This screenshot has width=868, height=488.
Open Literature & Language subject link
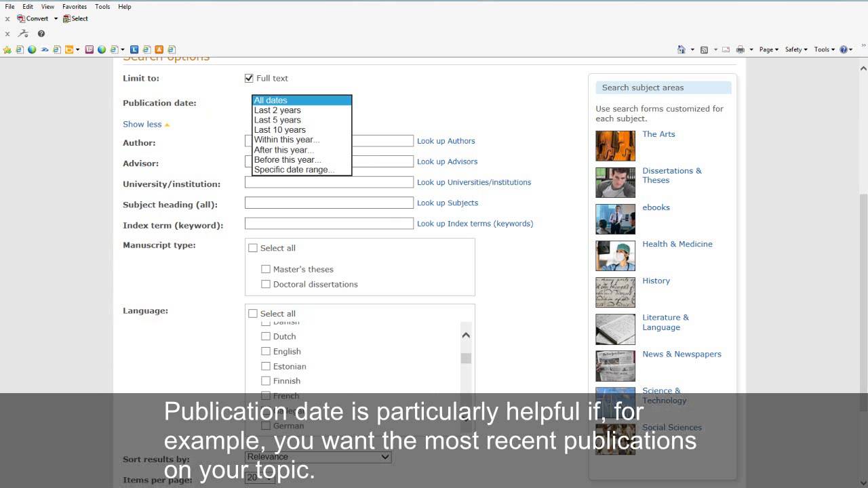click(665, 323)
